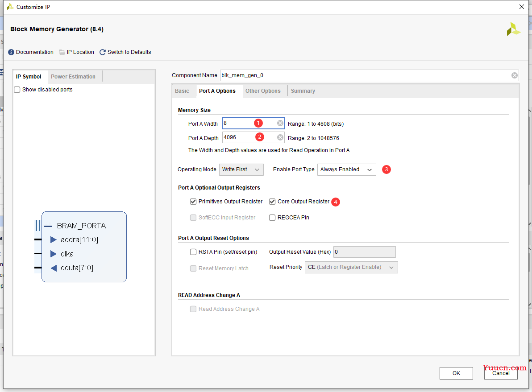Open the Operating Mode dropdown
Image resolution: width=532 pixels, height=392 pixels.
pyautogui.click(x=241, y=169)
